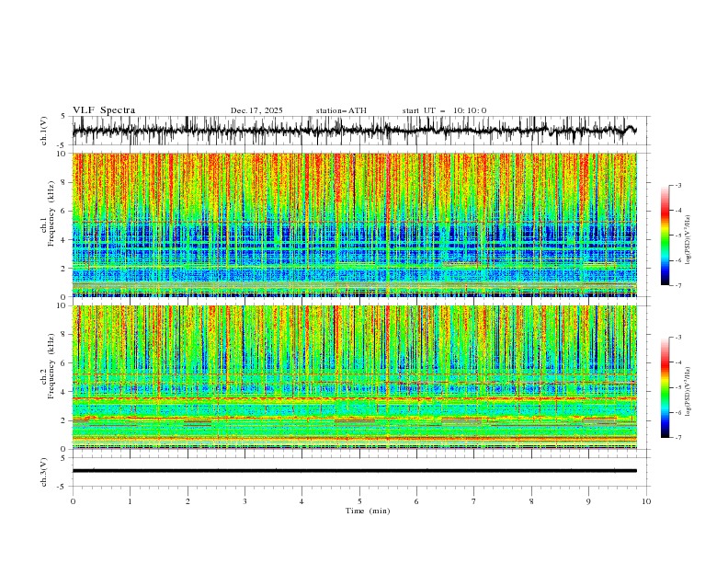Click the lower color bar's log(PSD) label
This screenshot has width=728, height=563.
pyautogui.click(x=688, y=391)
